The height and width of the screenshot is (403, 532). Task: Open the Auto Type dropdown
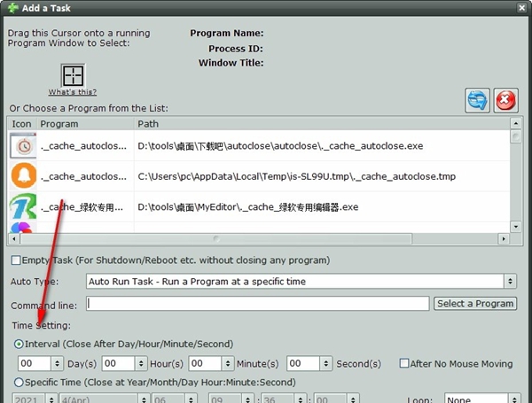(301, 282)
